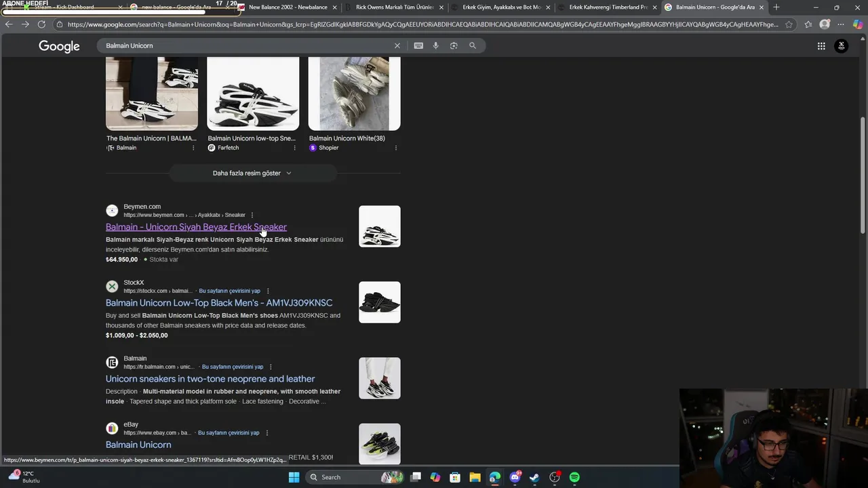This screenshot has height=488, width=868.
Task: Search by image with the camera lens icon
Action: [x=454, y=45]
